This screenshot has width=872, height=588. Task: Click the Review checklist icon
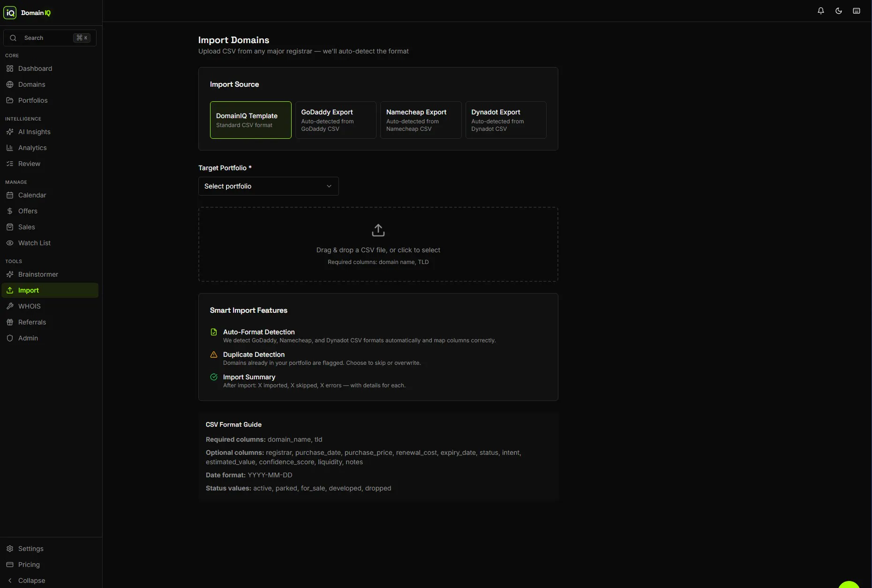(x=10, y=164)
